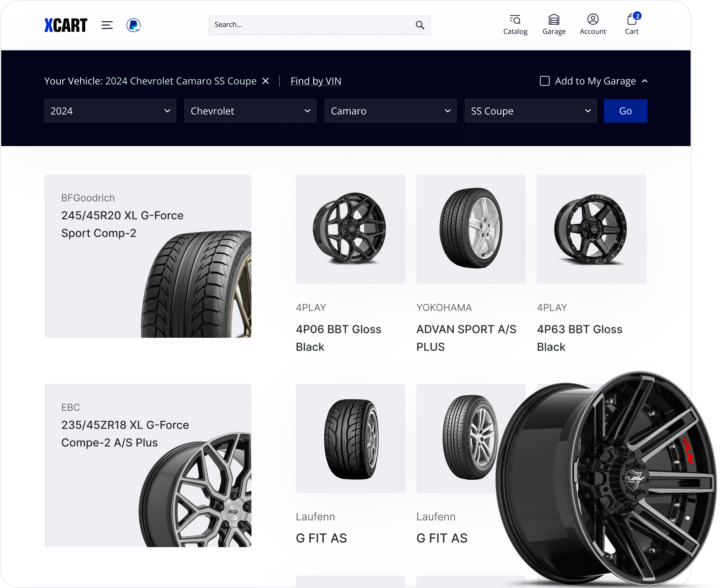This screenshot has width=720, height=588.
Task: Open the SS Coupe trim dropdown
Action: (531, 111)
